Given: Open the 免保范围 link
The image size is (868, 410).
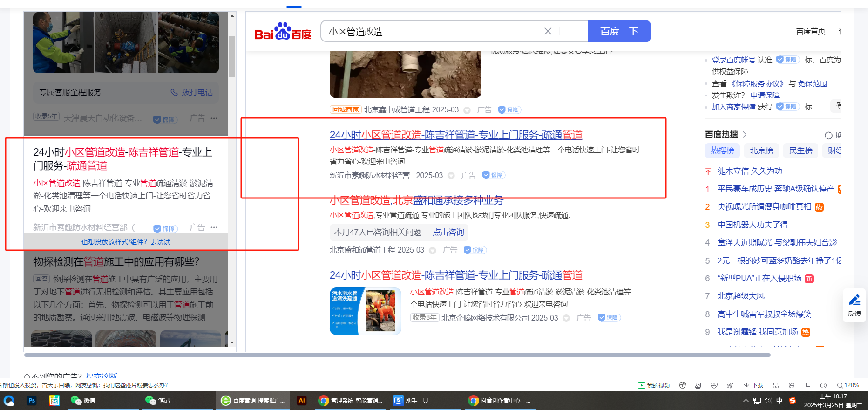Looking at the screenshot, I should [x=812, y=83].
